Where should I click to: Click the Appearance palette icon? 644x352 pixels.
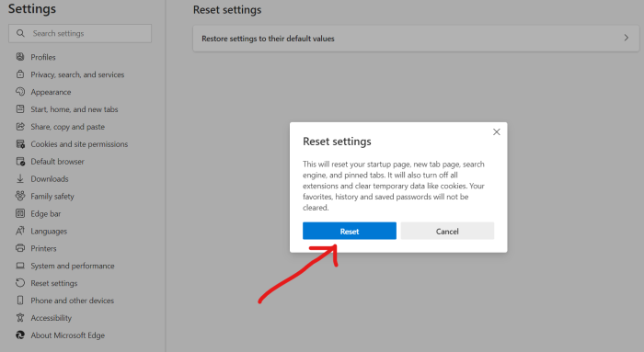tap(19, 92)
